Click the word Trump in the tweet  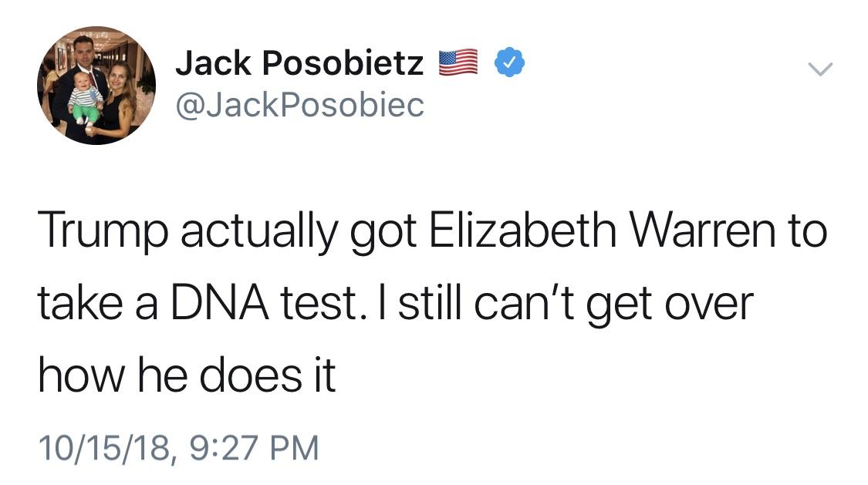(103, 230)
